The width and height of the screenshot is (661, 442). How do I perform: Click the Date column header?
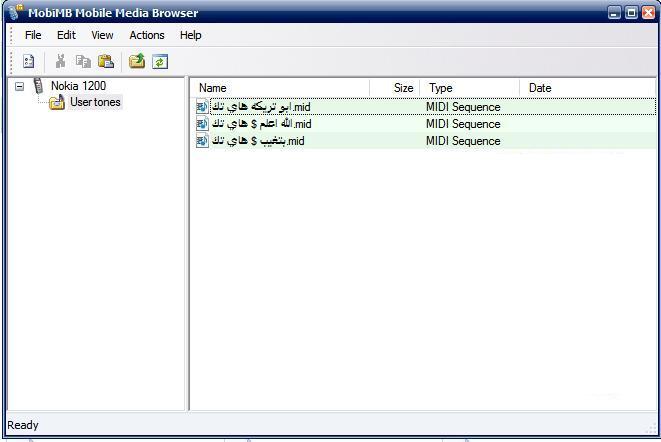tap(585, 88)
